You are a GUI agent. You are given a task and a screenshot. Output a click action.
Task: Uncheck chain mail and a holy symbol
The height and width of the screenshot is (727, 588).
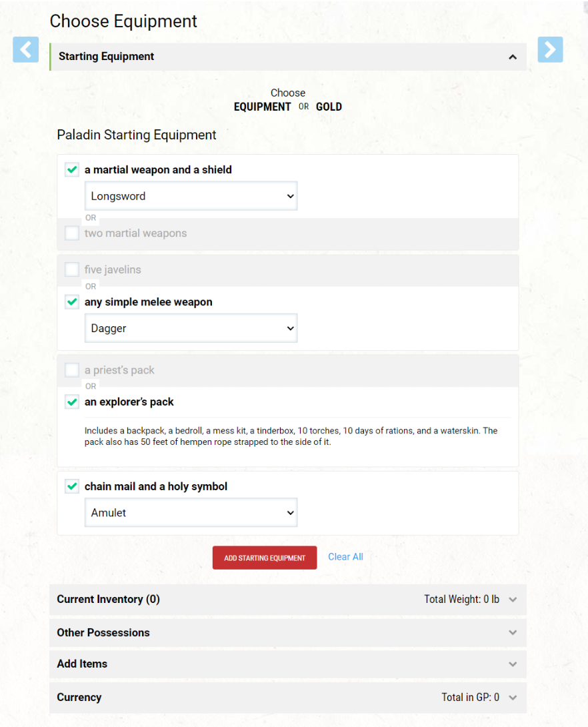click(72, 486)
